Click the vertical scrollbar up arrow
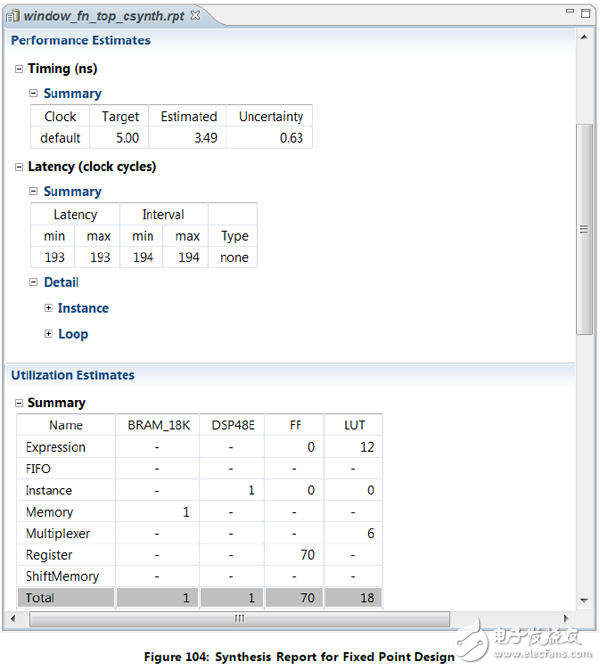Viewport: 600px width, 670px height. (585, 37)
